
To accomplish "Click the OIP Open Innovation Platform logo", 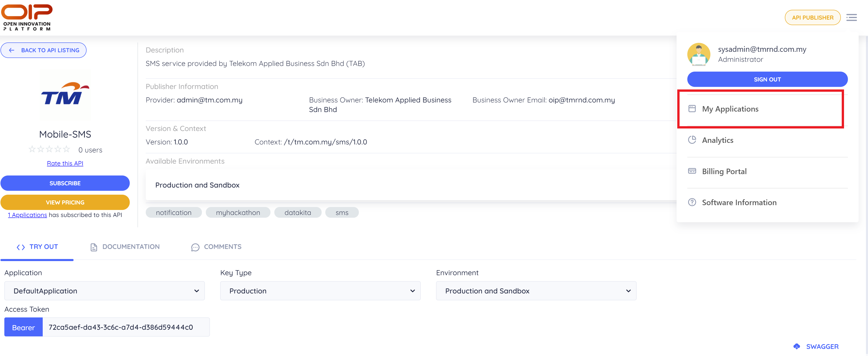I will pos(27,18).
